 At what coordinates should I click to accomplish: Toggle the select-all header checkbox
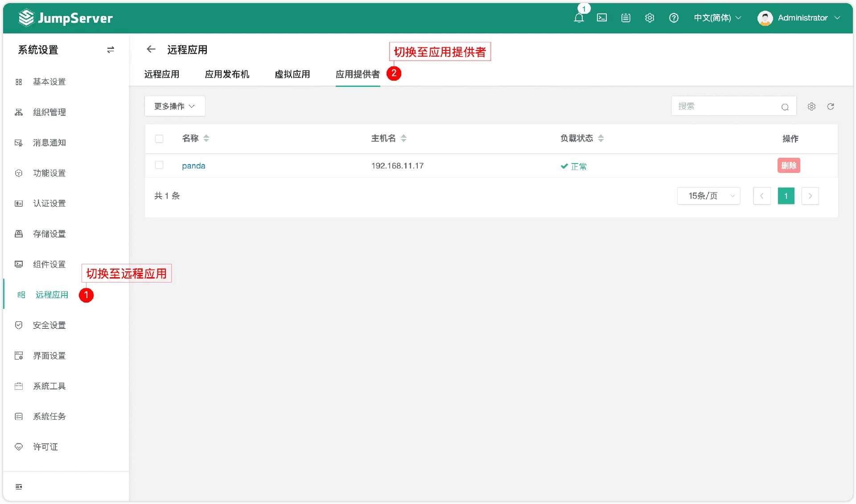click(159, 139)
